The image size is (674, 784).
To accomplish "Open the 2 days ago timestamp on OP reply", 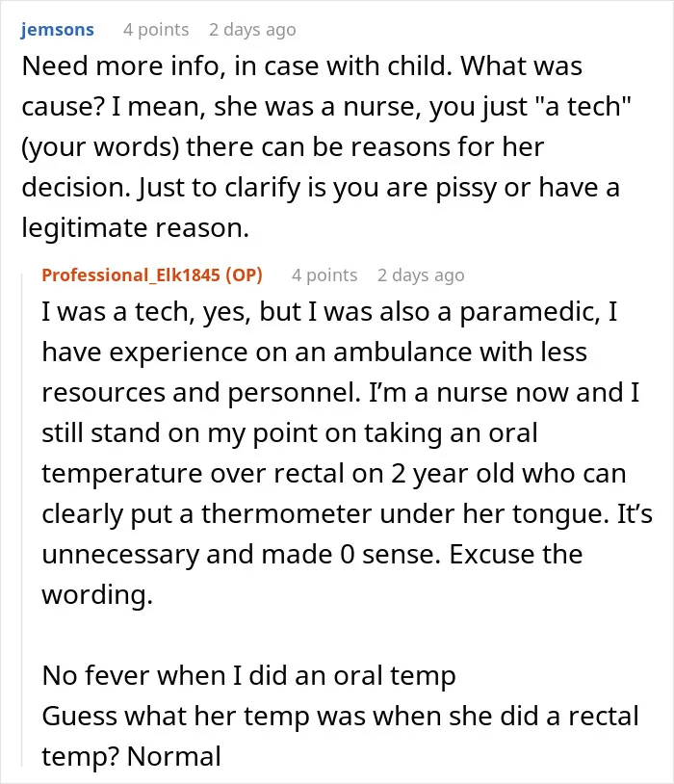I will (x=421, y=275).
